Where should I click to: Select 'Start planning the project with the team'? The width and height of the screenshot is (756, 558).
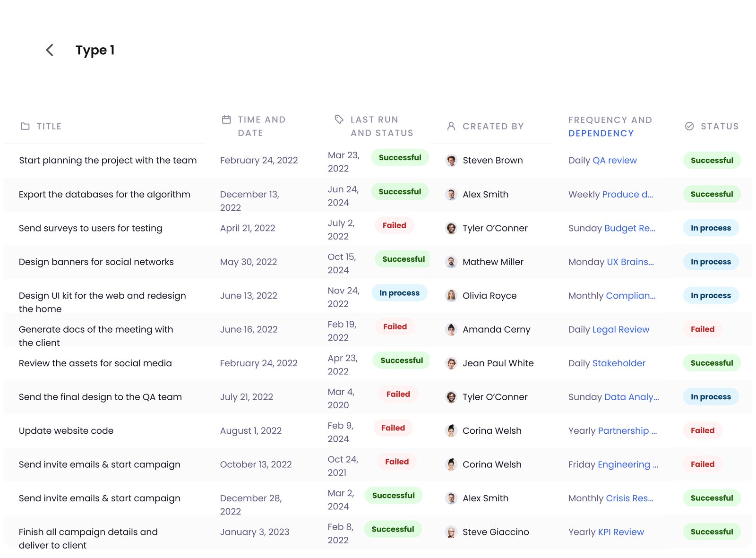(108, 160)
